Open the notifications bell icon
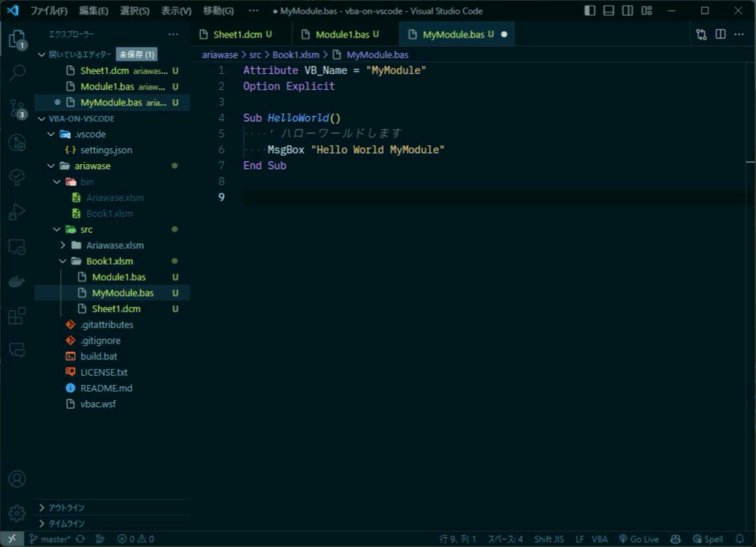 pyautogui.click(x=739, y=539)
